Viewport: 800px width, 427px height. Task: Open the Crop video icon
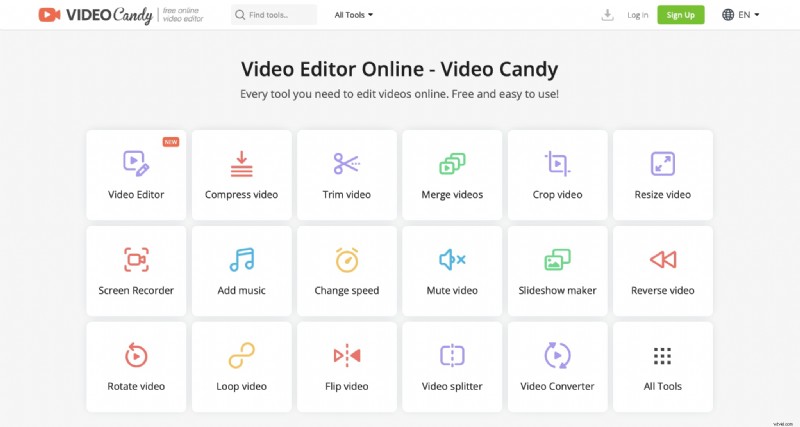pos(557,163)
